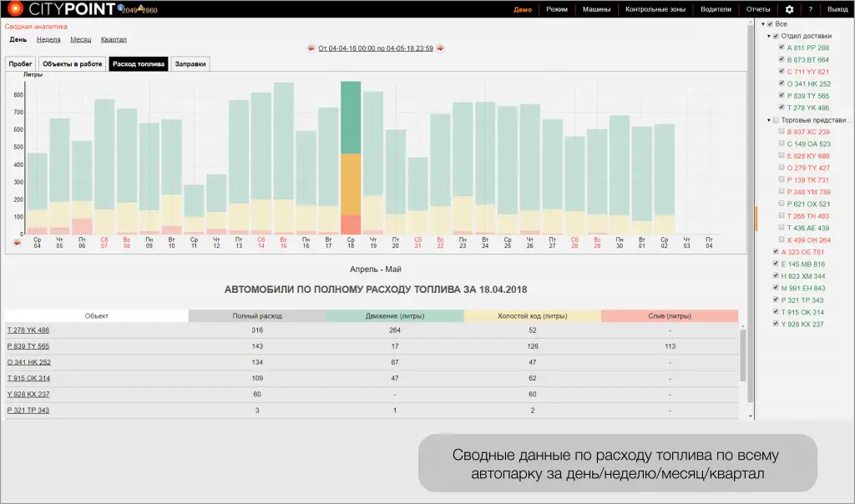Click the yellow warning alerts icon

tap(139, 8)
